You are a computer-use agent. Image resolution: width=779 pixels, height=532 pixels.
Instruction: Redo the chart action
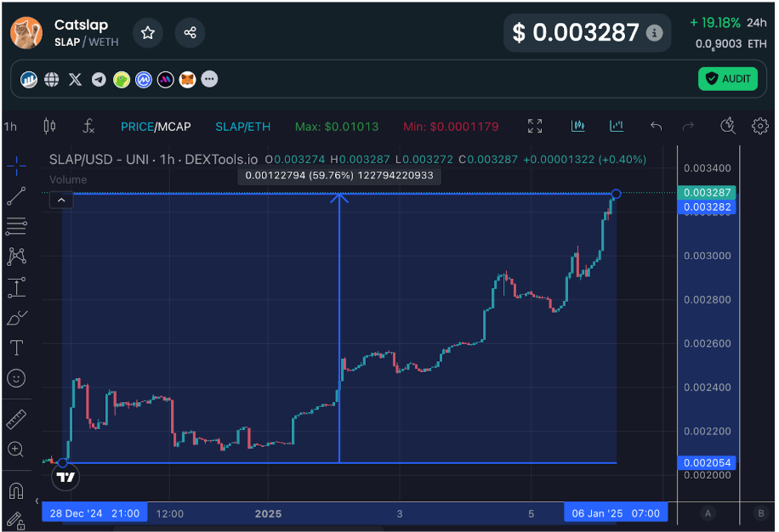[x=688, y=126]
